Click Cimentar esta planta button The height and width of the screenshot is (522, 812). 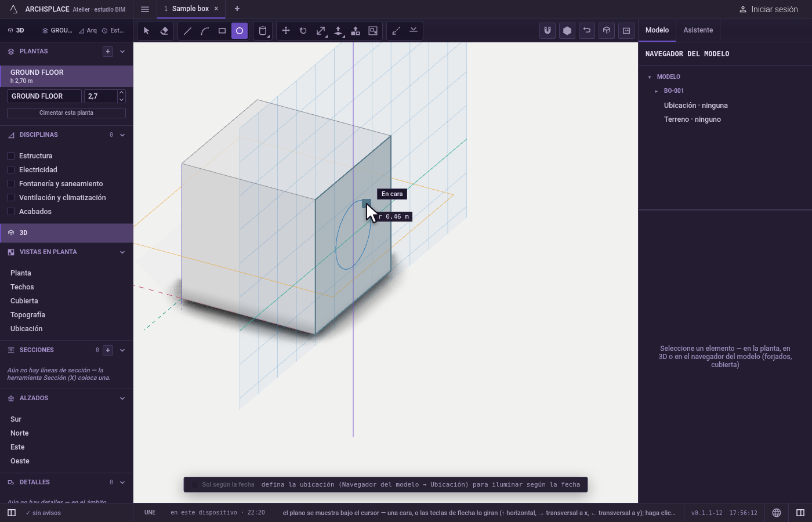[x=66, y=113]
